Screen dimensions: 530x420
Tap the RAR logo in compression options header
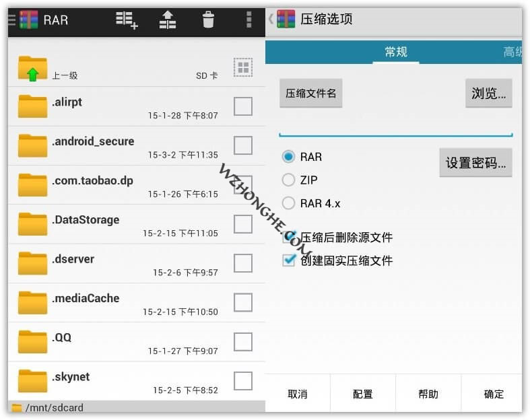click(x=286, y=19)
